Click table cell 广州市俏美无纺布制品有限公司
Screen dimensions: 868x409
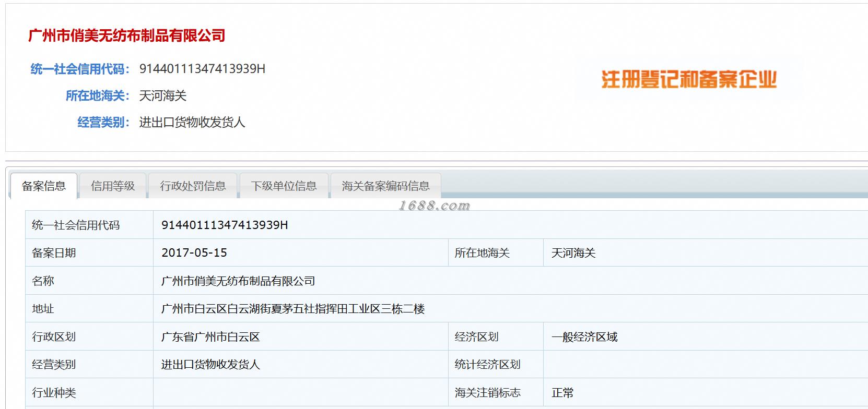coord(238,281)
